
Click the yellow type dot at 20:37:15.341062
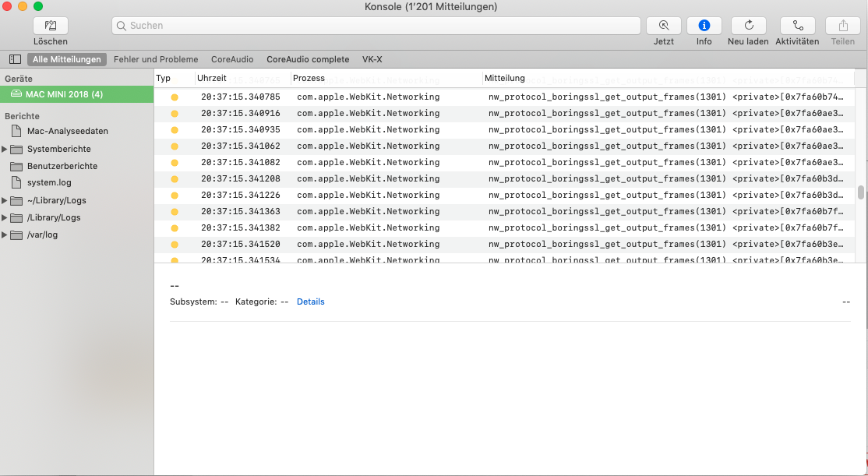pos(175,146)
